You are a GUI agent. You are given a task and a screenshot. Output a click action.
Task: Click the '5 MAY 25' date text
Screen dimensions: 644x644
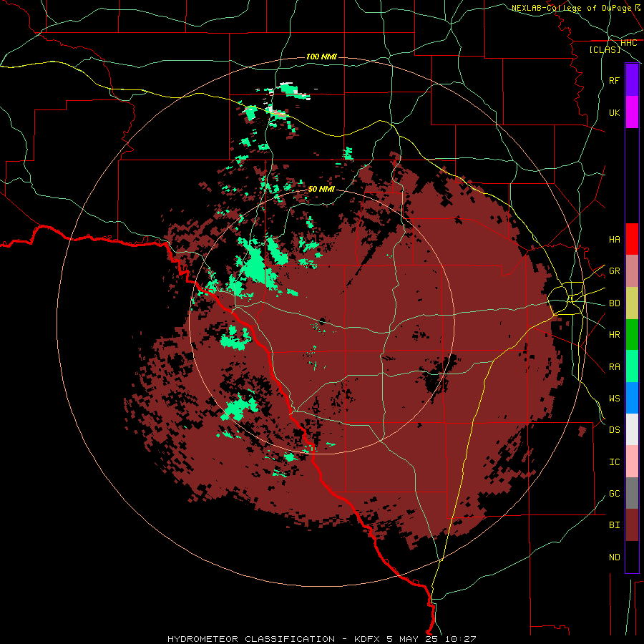click(x=413, y=639)
